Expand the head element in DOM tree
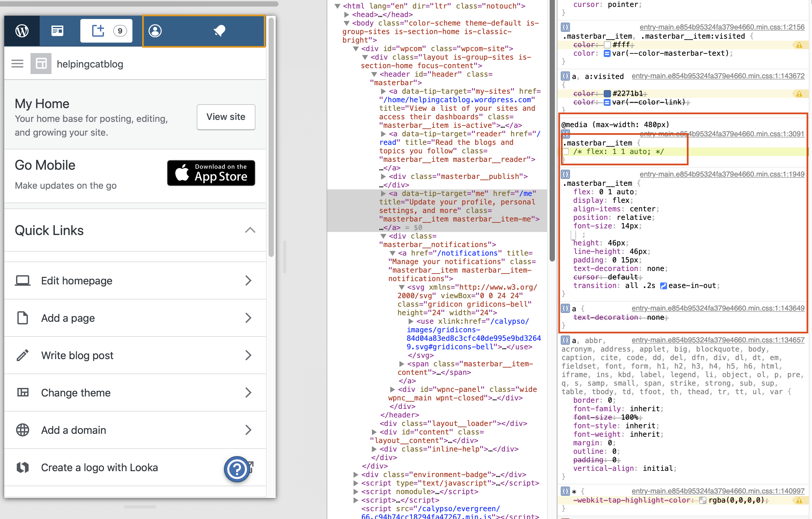Image resolution: width=812 pixels, height=519 pixels. (x=347, y=14)
